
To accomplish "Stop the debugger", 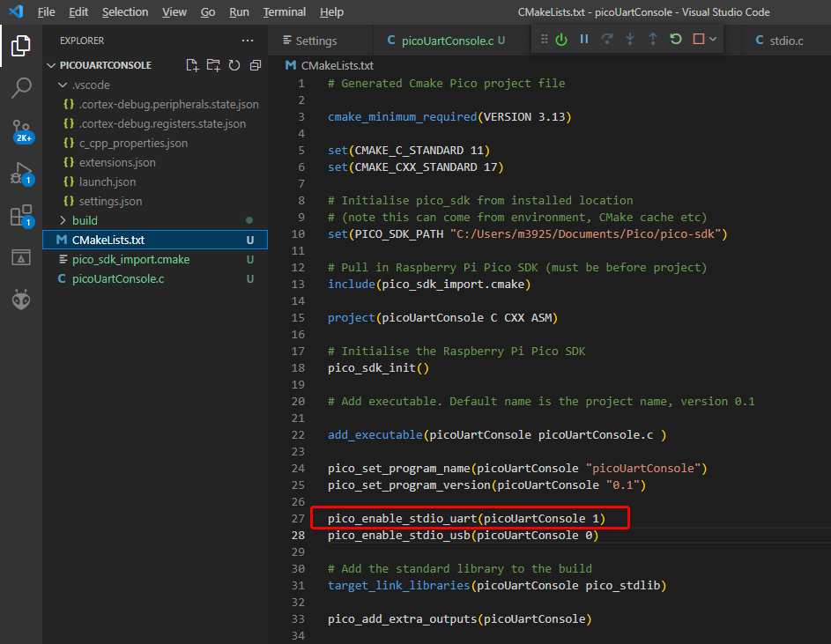I will click(x=697, y=39).
